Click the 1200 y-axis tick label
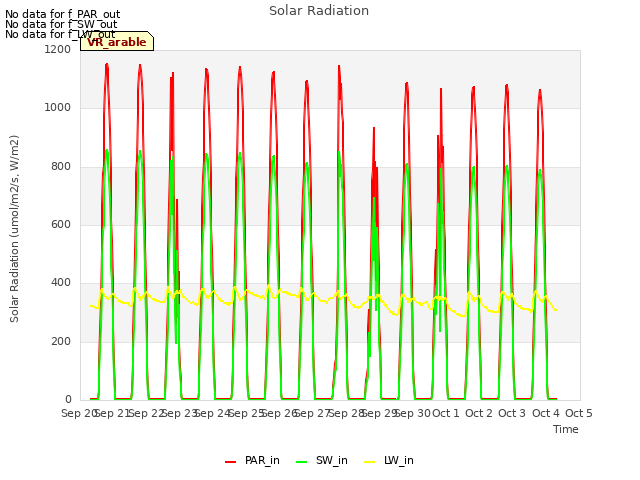Image resolution: width=640 pixels, height=480 pixels. click(x=58, y=49)
